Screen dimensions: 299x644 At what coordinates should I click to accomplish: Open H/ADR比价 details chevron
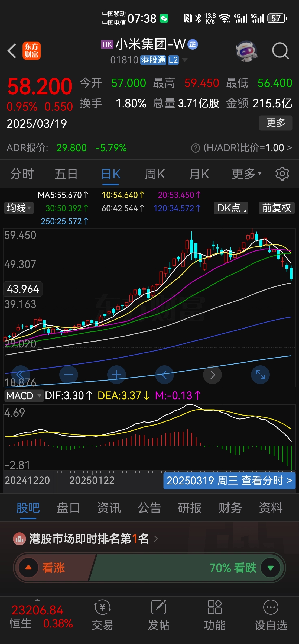coord(290,148)
